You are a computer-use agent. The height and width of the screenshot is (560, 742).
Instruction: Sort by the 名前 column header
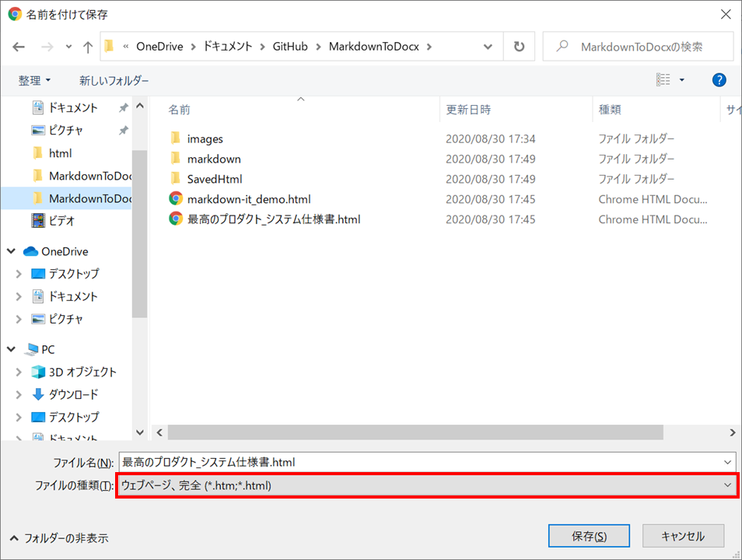[180, 110]
